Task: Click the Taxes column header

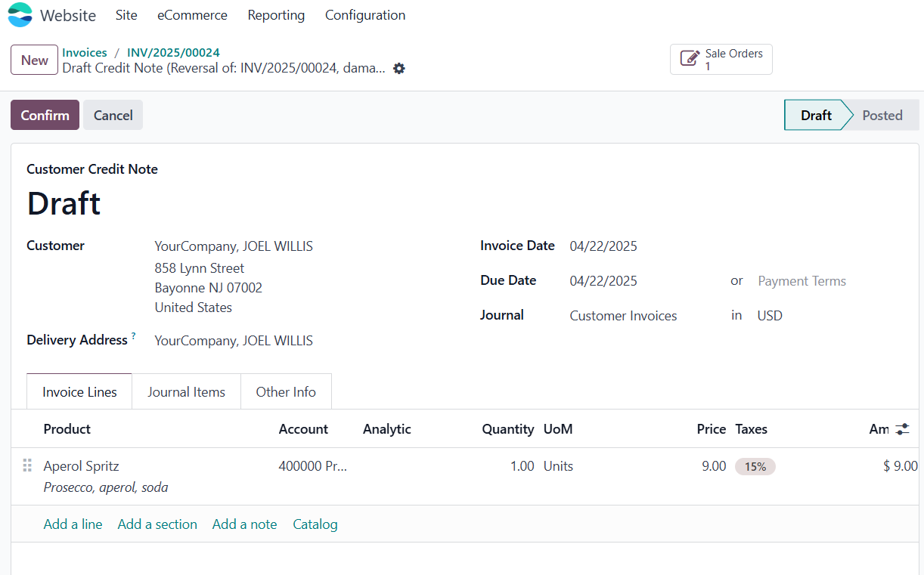Action: 751,429
